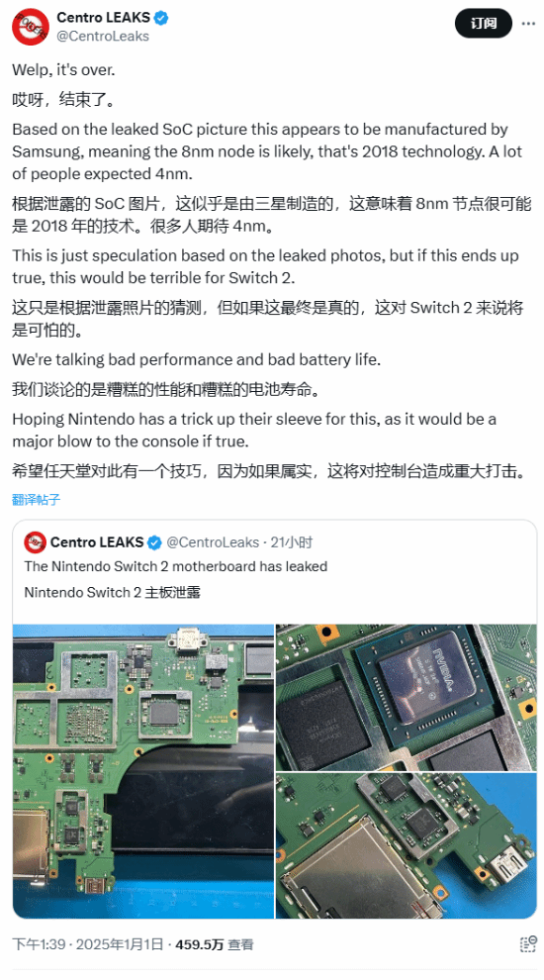
Task: Open the three-dot more options menu
Action: (x=528, y=24)
